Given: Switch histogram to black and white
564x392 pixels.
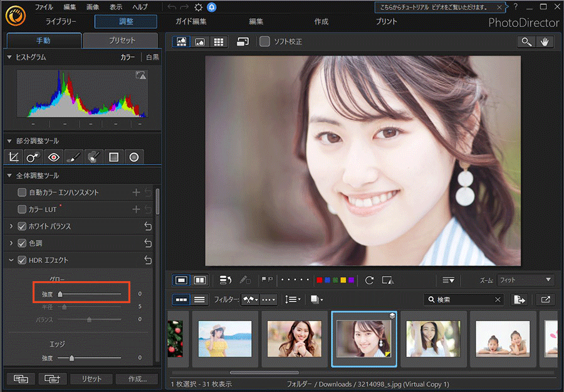Looking at the screenshot, I should click(152, 57).
